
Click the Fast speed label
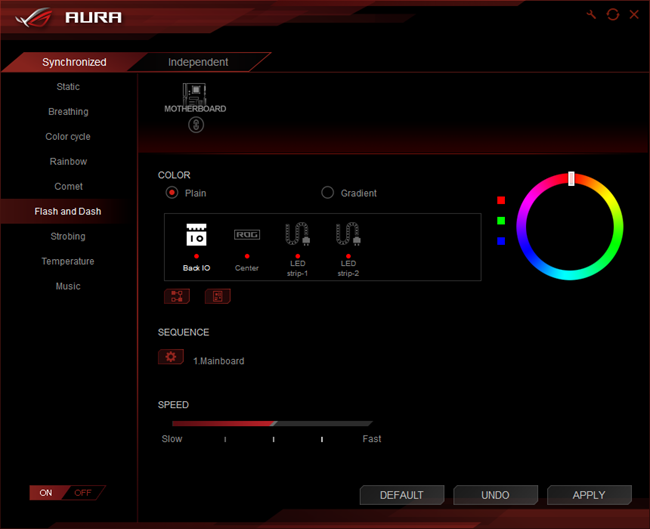coord(371,439)
